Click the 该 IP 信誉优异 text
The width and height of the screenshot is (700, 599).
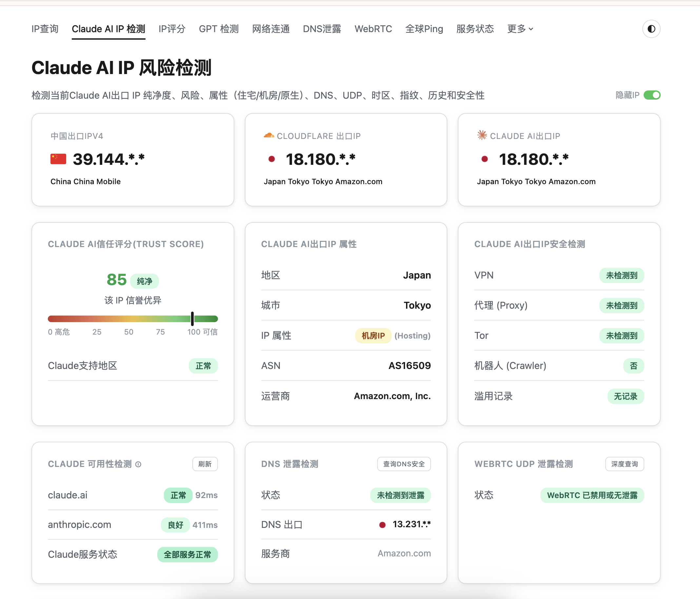coord(133,300)
